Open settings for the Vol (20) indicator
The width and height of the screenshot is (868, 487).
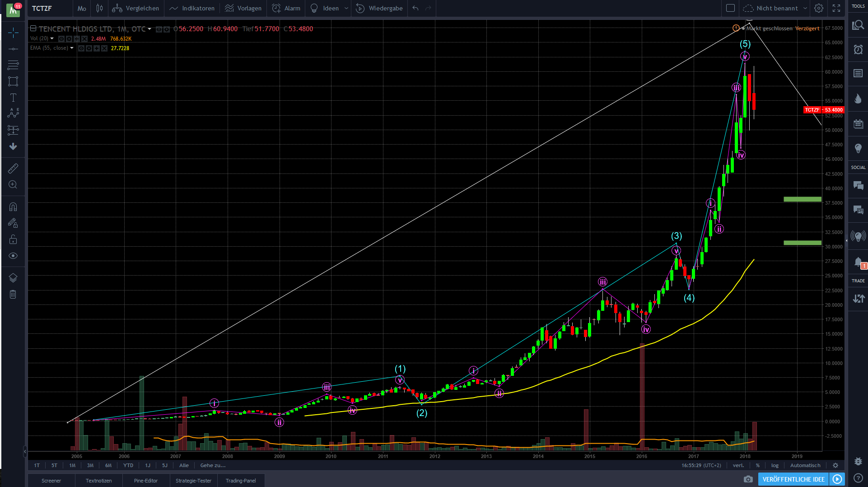(69, 39)
